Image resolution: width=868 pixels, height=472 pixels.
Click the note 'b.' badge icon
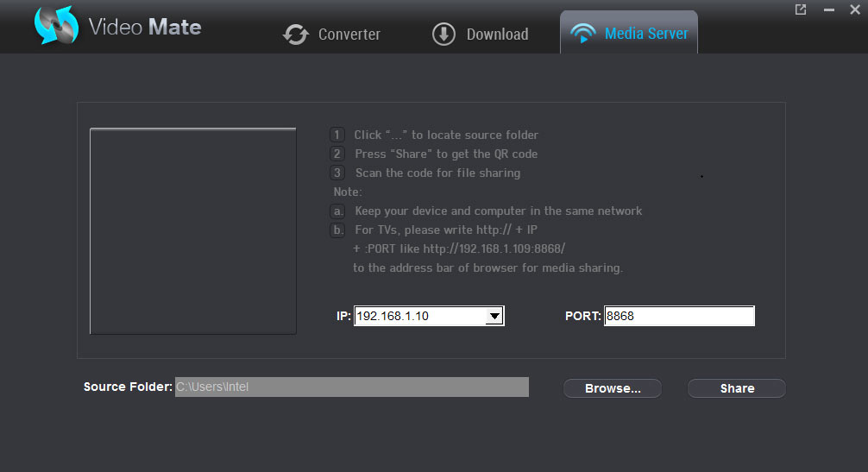click(x=337, y=230)
